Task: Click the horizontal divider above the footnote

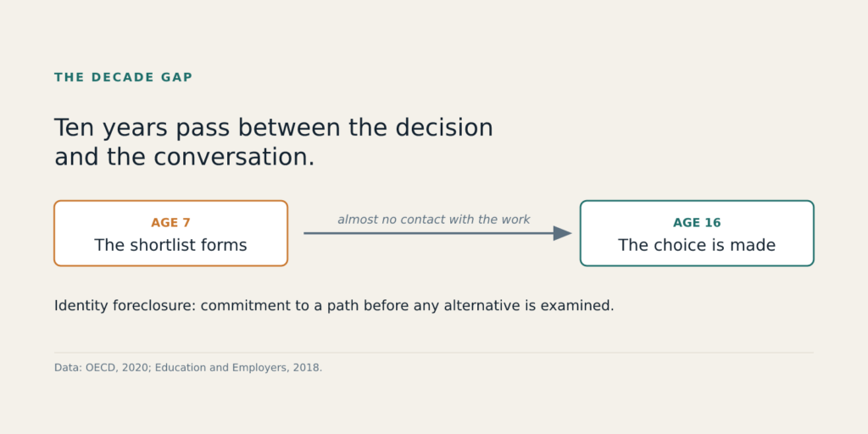Action: (433, 352)
